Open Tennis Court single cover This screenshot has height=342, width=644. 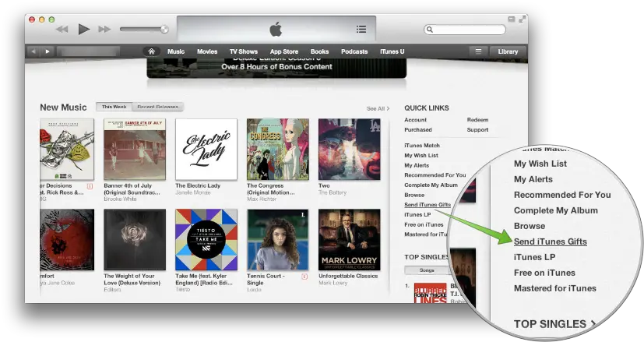coord(278,240)
